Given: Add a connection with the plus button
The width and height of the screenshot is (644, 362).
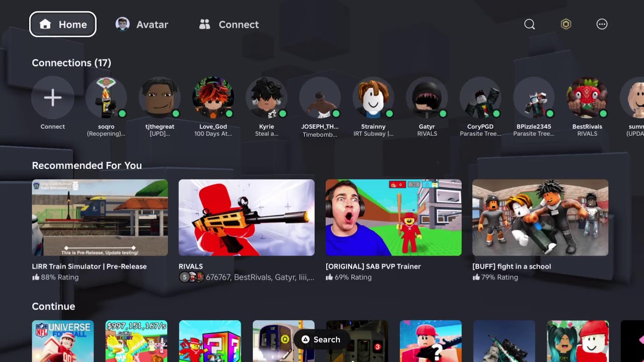Looking at the screenshot, I should (x=53, y=98).
